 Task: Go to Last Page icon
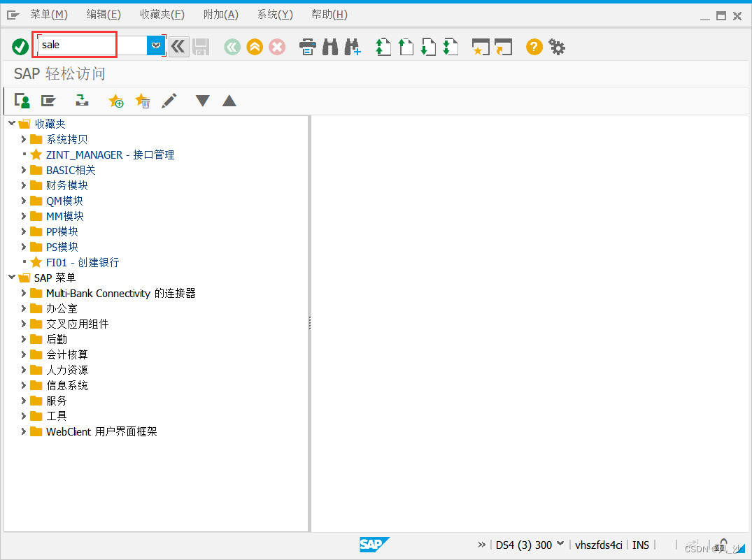click(x=451, y=47)
